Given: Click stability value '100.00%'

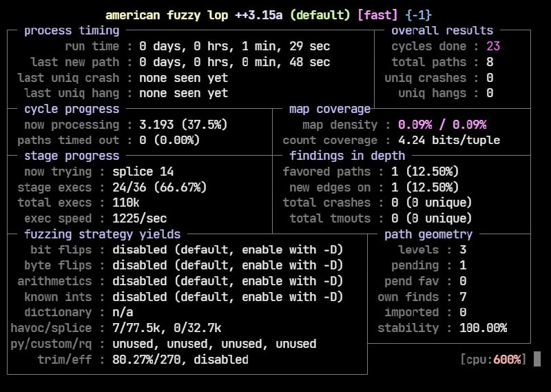Looking at the screenshot, I should (x=484, y=329).
